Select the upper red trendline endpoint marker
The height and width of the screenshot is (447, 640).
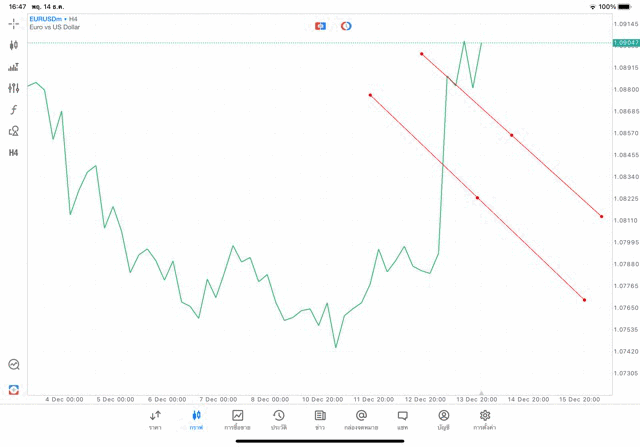422,54
